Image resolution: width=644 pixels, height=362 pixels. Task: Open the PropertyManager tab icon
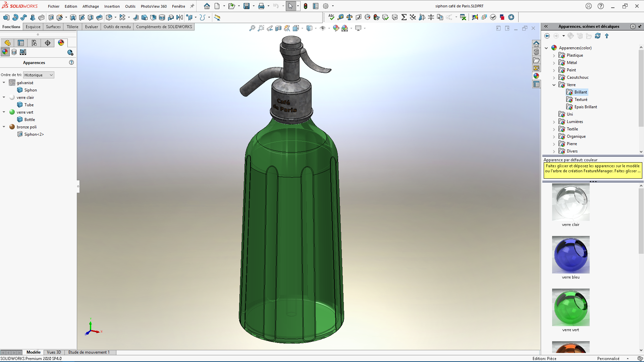click(x=21, y=43)
